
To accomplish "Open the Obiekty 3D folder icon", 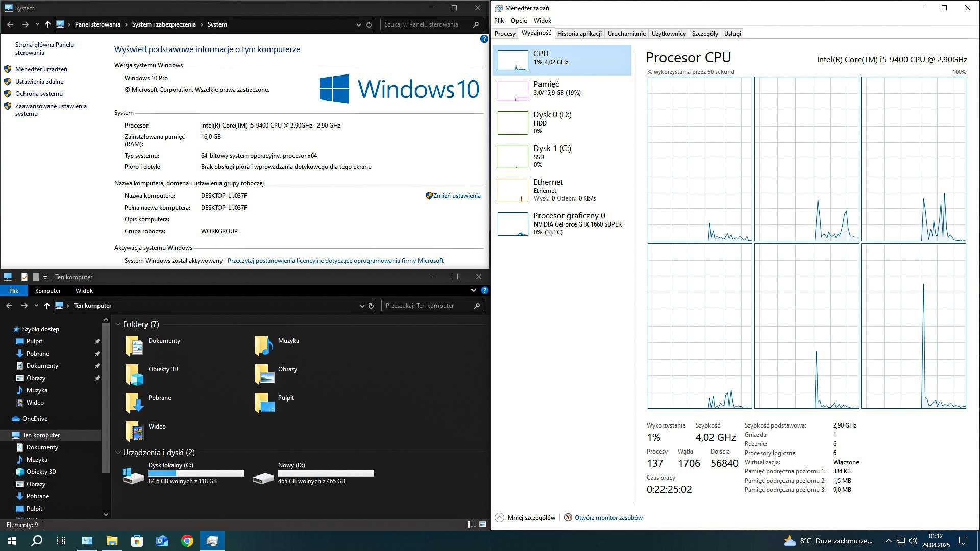I will 134,374.
